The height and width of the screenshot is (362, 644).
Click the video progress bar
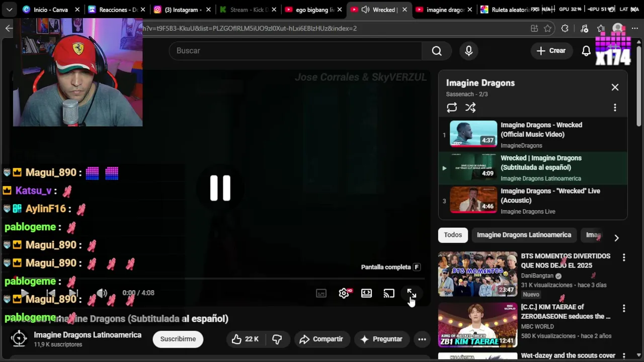(220, 279)
